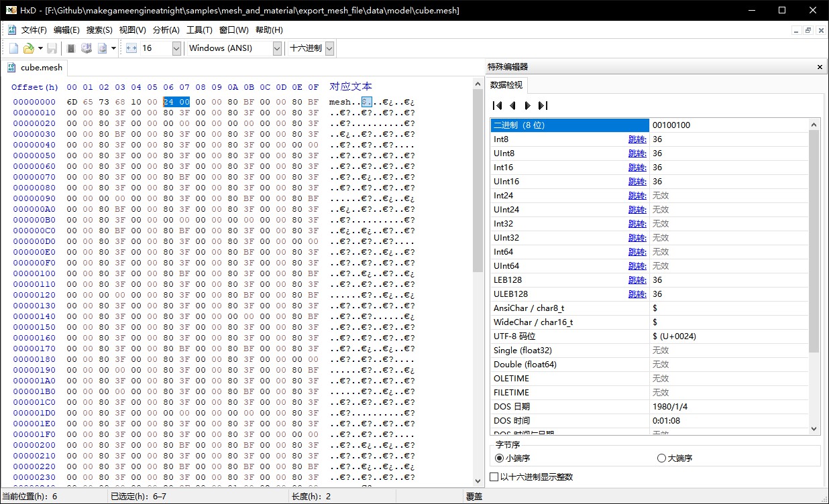
Task: Click 跳转 link in the UInt64 row
Action: pos(637,266)
